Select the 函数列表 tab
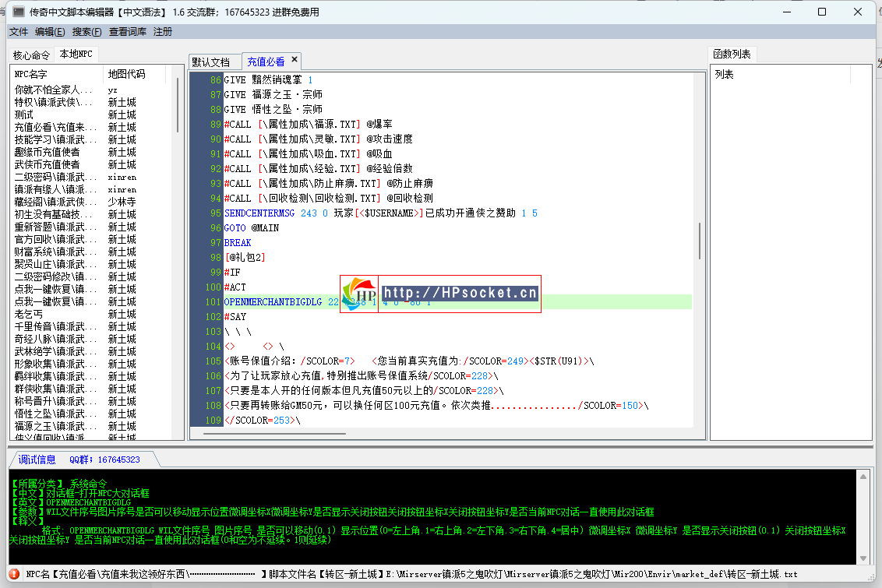The image size is (882, 588). (x=732, y=55)
